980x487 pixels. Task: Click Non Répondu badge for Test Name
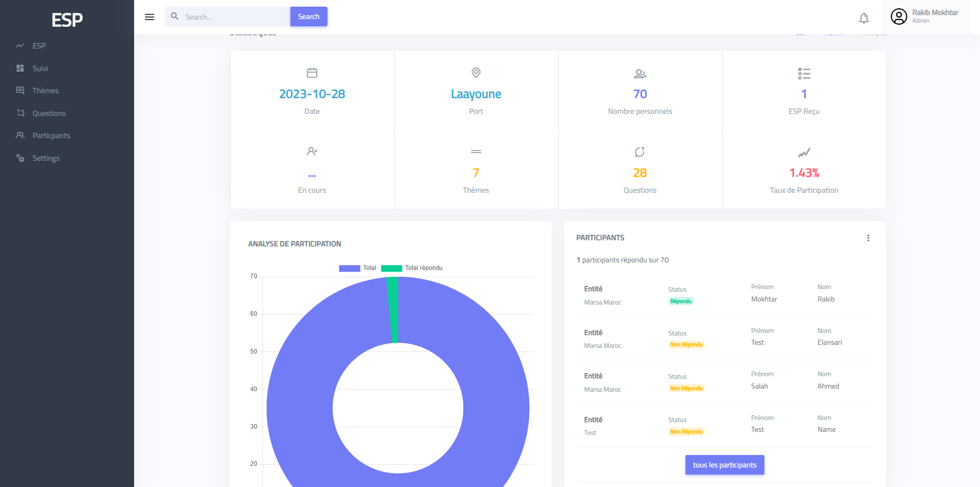(x=686, y=432)
